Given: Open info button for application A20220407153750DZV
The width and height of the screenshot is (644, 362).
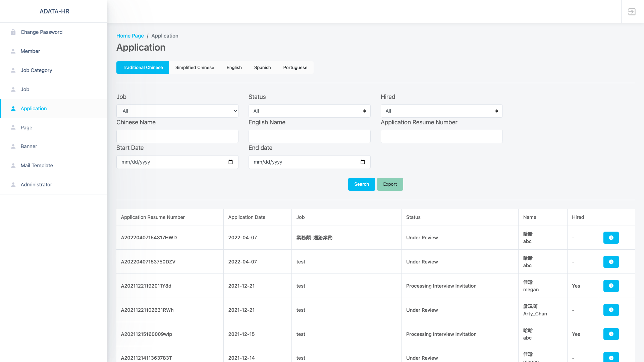Looking at the screenshot, I should coord(611,262).
